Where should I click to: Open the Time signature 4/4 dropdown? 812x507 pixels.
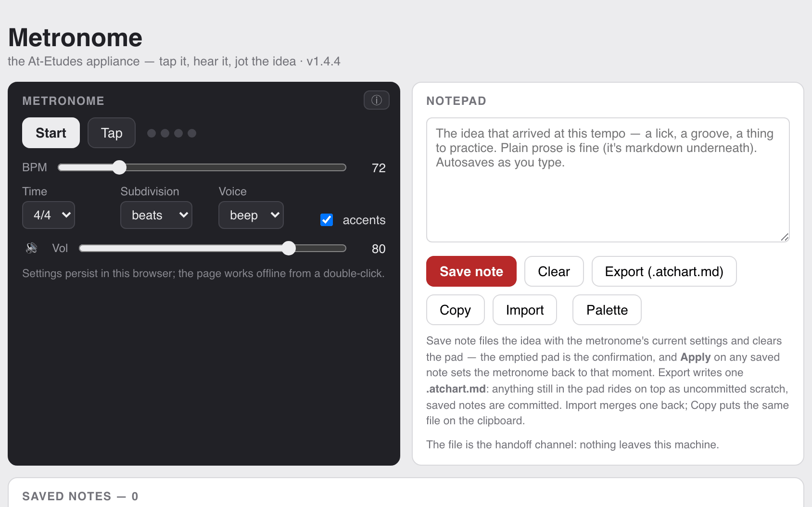[x=49, y=215]
